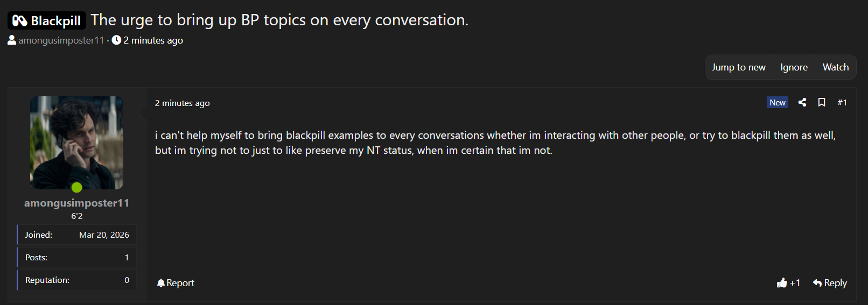Open the poster's avatar image
This screenshot has width=868, height=305.
[76, 143]
